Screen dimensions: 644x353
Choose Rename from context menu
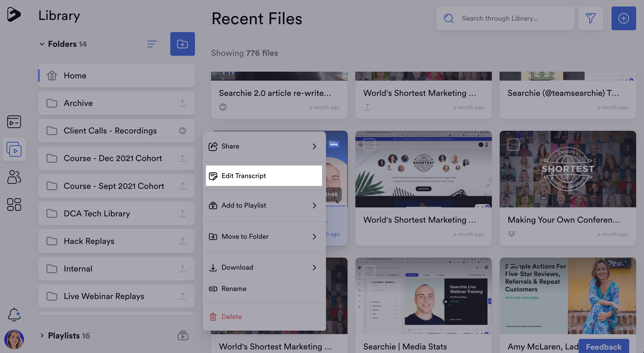click(x=264, y=288)
